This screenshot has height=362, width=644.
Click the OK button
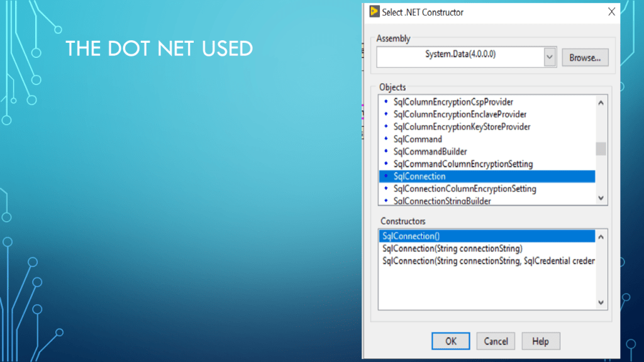pyautogui.click(x=451, y=341)
